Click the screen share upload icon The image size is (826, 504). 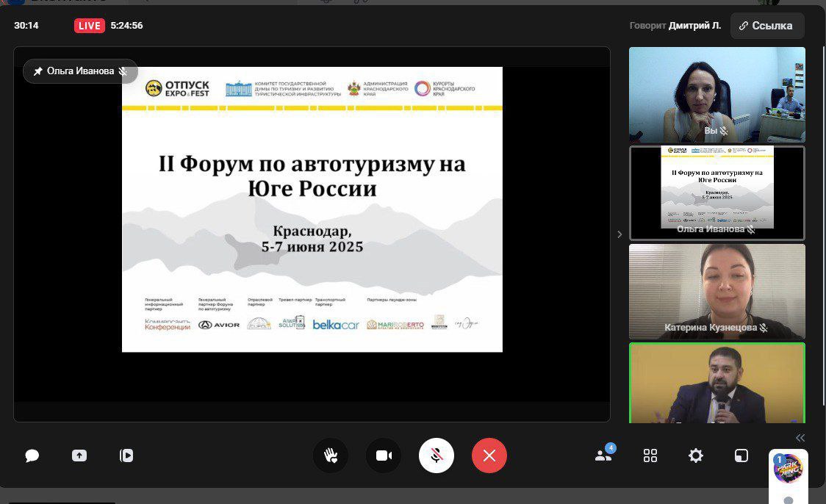[x=79, y=456]
